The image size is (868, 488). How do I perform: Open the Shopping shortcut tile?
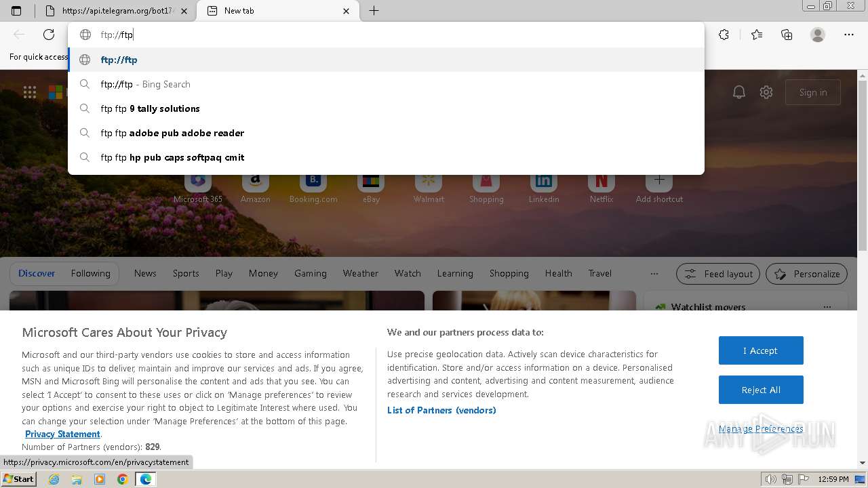coord(486,187)
